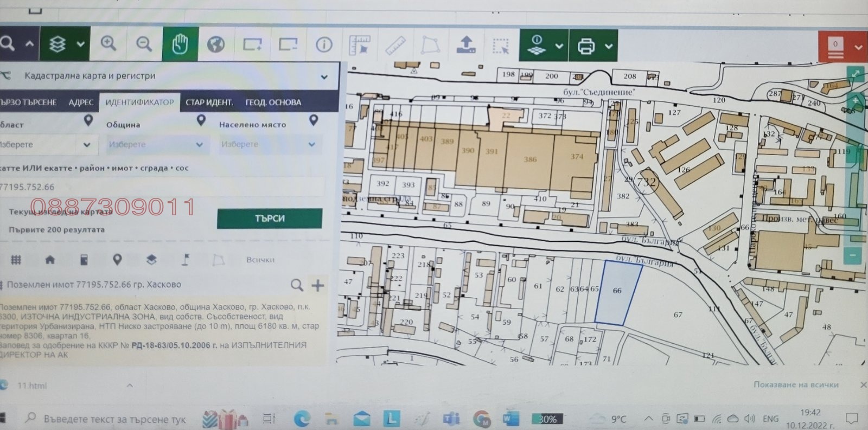The image size is (868, 430).
Task: Switch to the АДРЕС tab
Action: coord(81,102)
